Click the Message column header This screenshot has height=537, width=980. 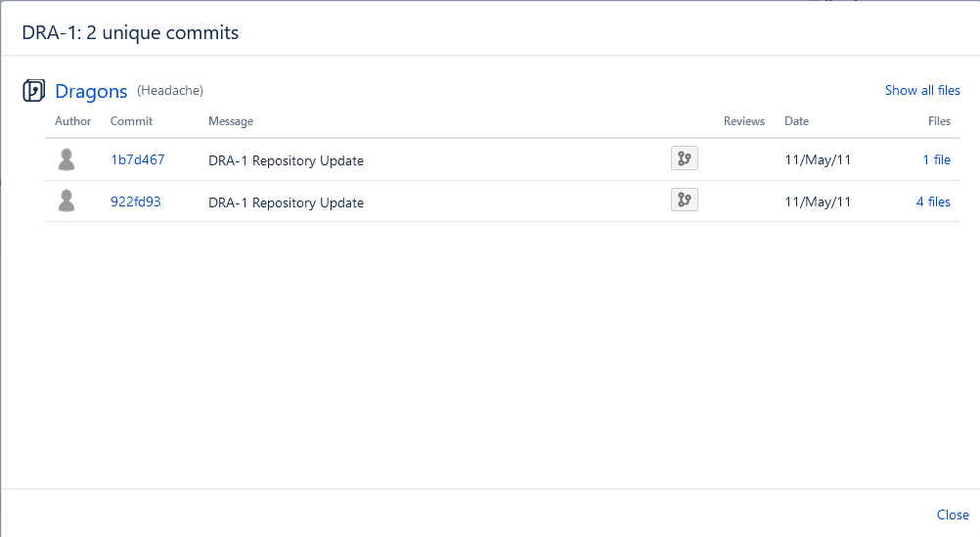231,121
